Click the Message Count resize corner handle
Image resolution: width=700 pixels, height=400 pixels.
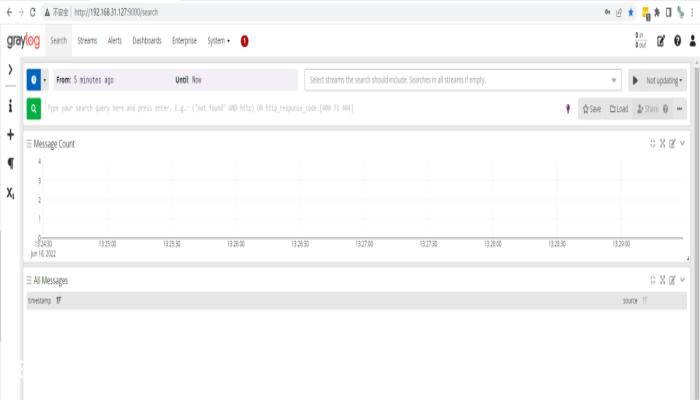(x=688, y=258)
